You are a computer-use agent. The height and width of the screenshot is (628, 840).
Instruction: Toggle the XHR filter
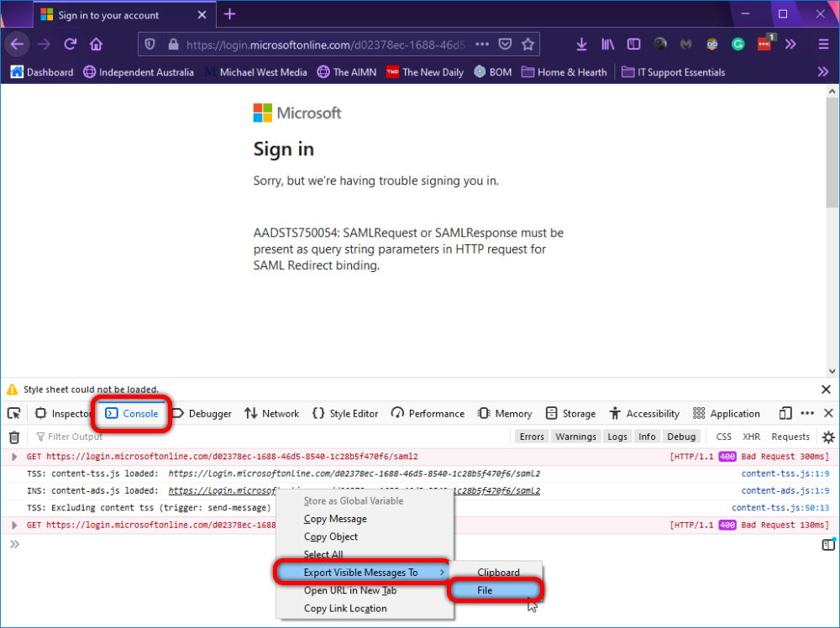click(x=751, y=437)
